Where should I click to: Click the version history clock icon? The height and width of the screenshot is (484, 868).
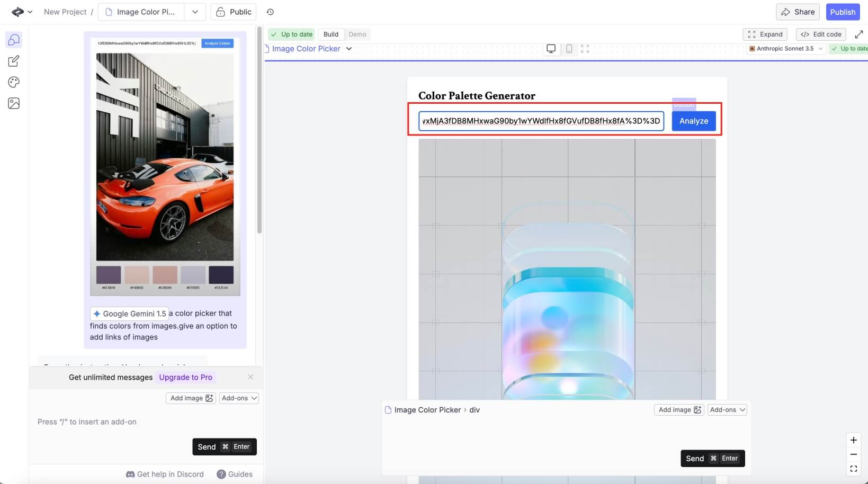(270, 12)
